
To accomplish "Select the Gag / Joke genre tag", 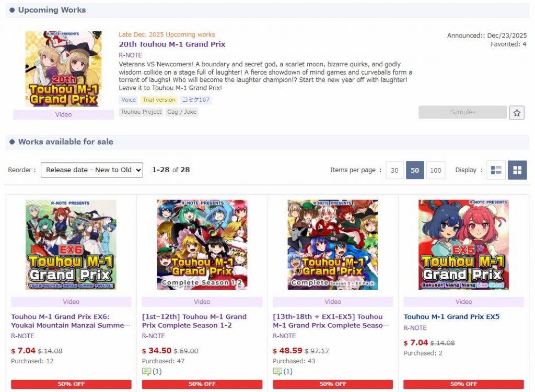I will point(182,112).
